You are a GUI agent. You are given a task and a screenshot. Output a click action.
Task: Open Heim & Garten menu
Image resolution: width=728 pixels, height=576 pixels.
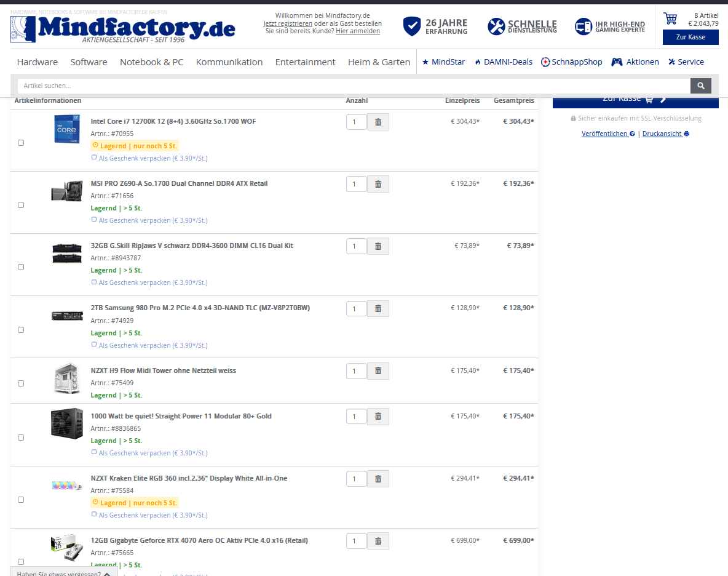[x=379, y=62]
